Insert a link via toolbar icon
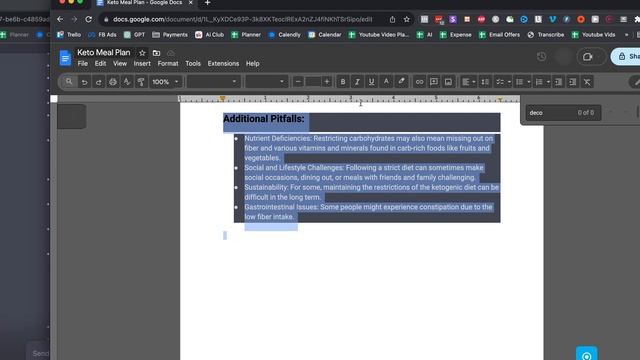 [419, 82]
